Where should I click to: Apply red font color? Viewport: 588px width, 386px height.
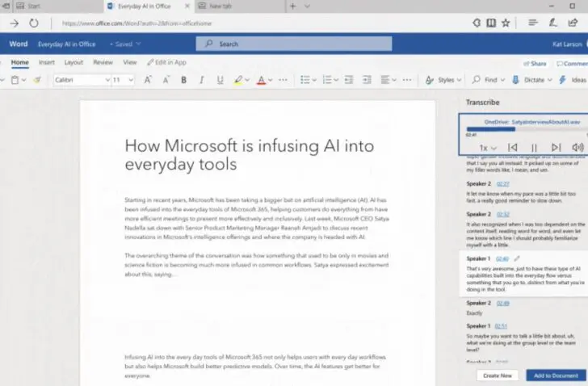(262, 80)
